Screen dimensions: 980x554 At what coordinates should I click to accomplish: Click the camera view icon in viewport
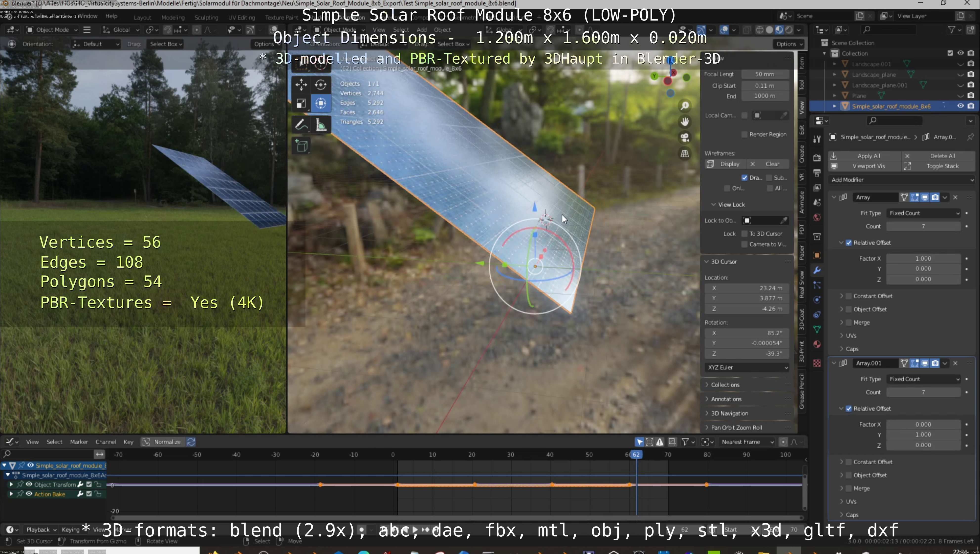click(x=685, y=138)
